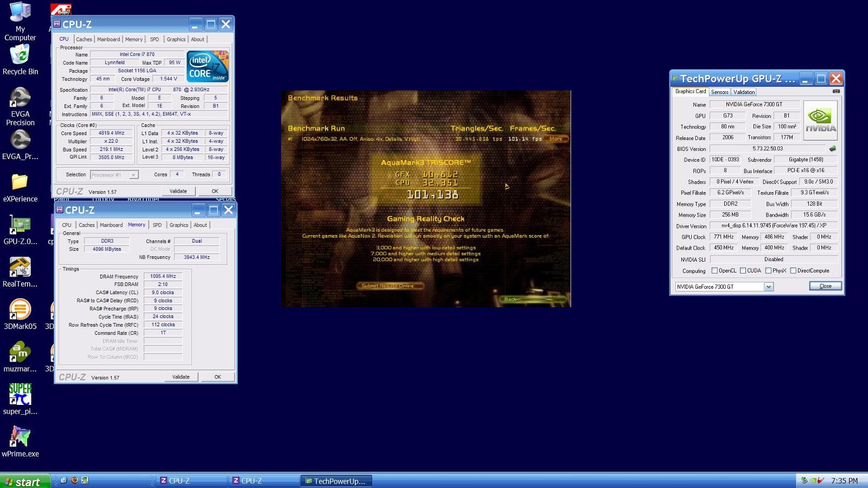
Task: Click the Safely Remove Hardware tray icon
Action: tap(804, 480)
